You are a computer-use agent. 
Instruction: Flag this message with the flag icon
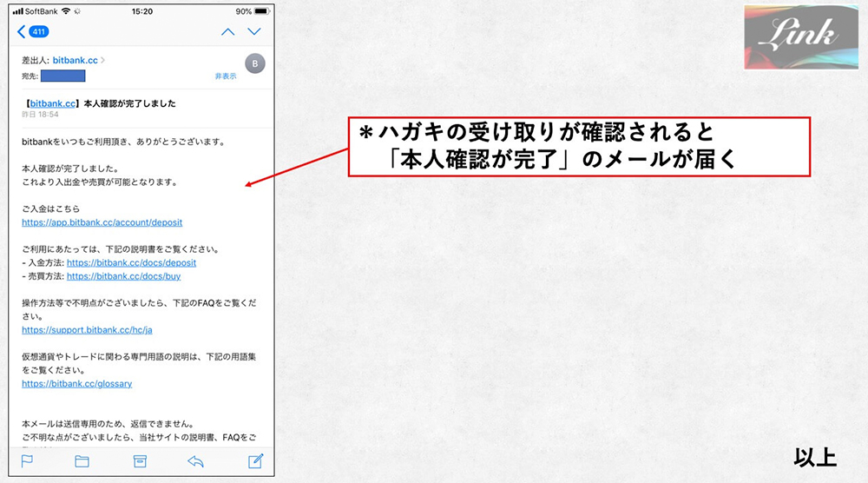(27, 460)
